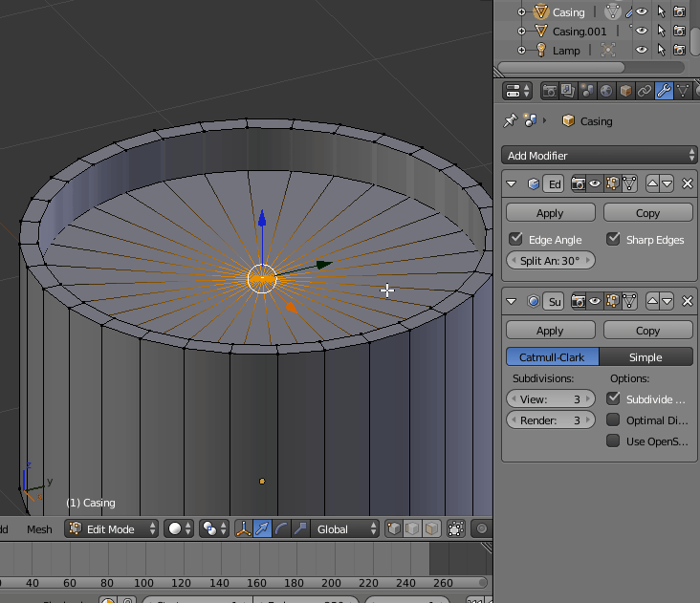Image resolution: width=700 pixels, height=603 pixels.
Task: Expand the Casing.001 outliner item
Action: (522, 32)
